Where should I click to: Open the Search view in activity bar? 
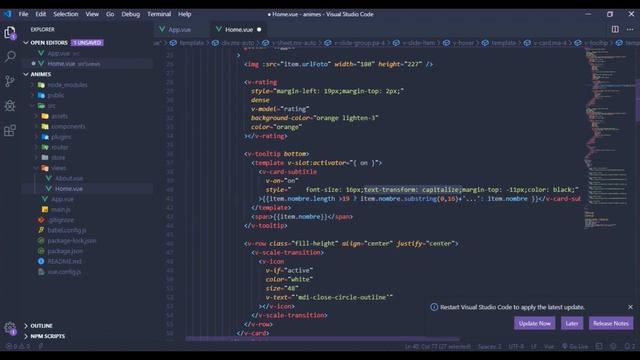click(10, 56)
